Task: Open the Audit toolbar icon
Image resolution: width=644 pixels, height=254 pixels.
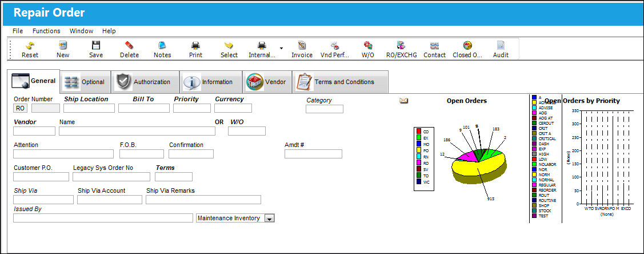Action: [x=501, y=46]
